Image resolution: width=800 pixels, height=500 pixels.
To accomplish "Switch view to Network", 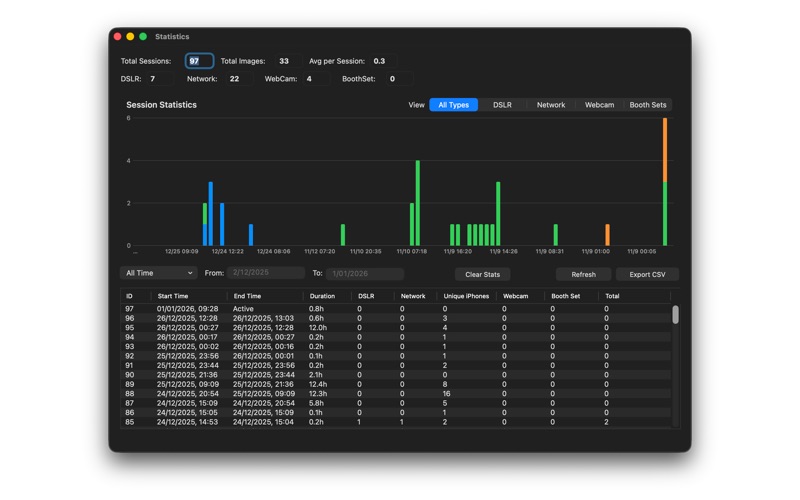I will click(551, 105).
